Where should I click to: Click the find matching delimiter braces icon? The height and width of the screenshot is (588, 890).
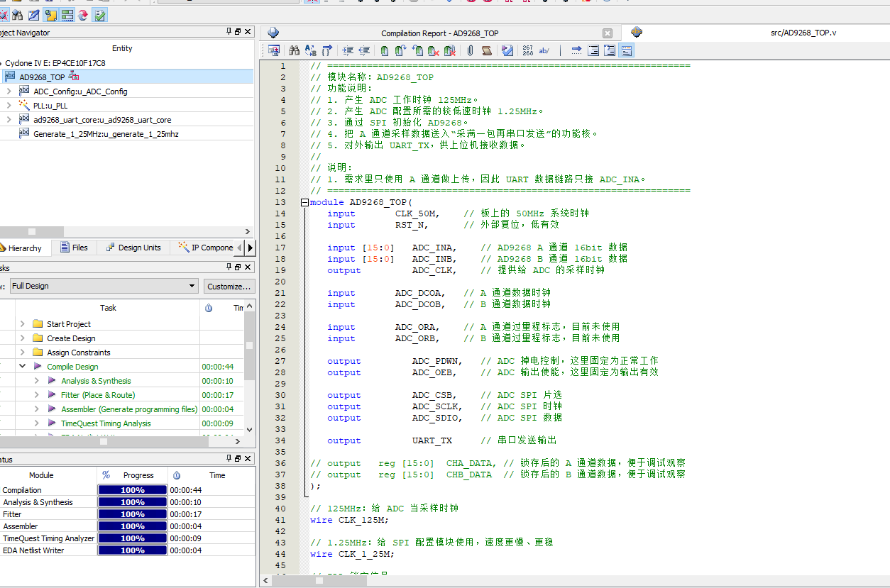(x=327, y=50)
